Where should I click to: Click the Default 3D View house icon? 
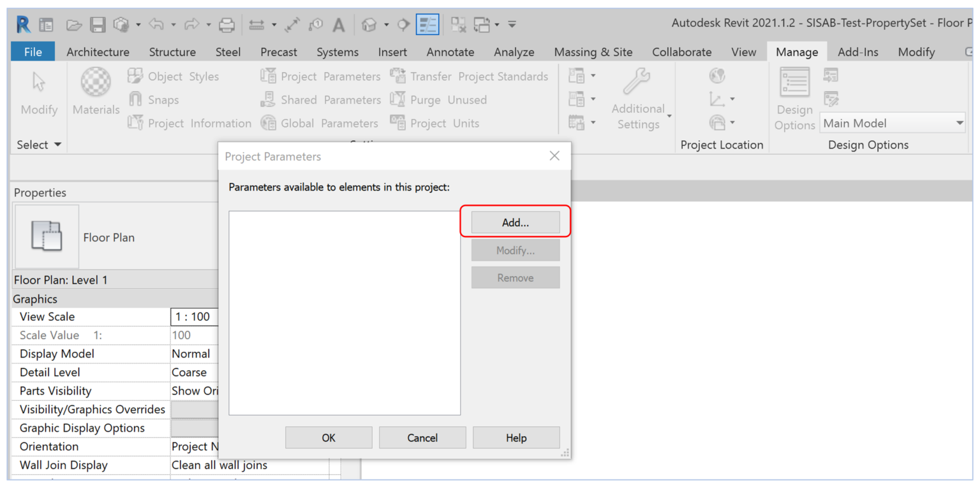pos(369,25)
